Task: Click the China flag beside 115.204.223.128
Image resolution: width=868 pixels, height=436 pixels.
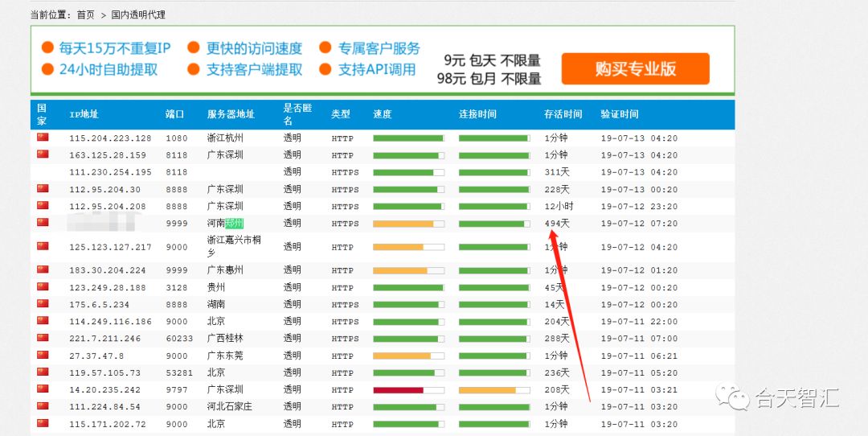Action: [x=43, y=137]
